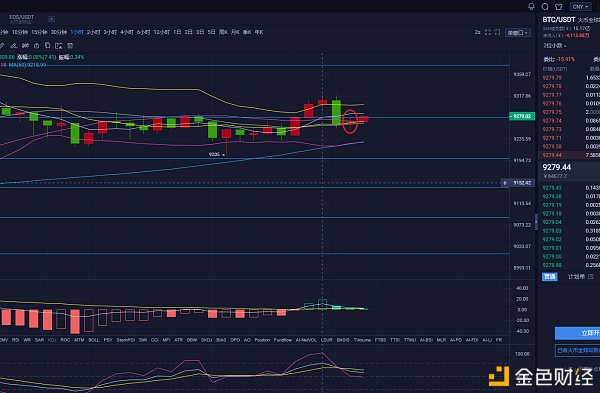Image resolution: width=600 pixels, height=393 pixels.
Task: Switch to monthly K-line timeframe
Action: 235,32
